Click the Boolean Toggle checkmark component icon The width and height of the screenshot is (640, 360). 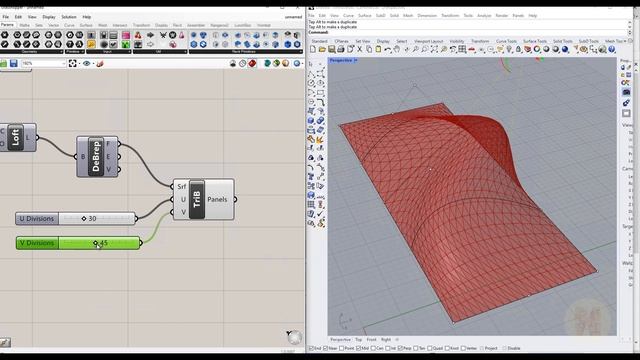tap(113, 44)
